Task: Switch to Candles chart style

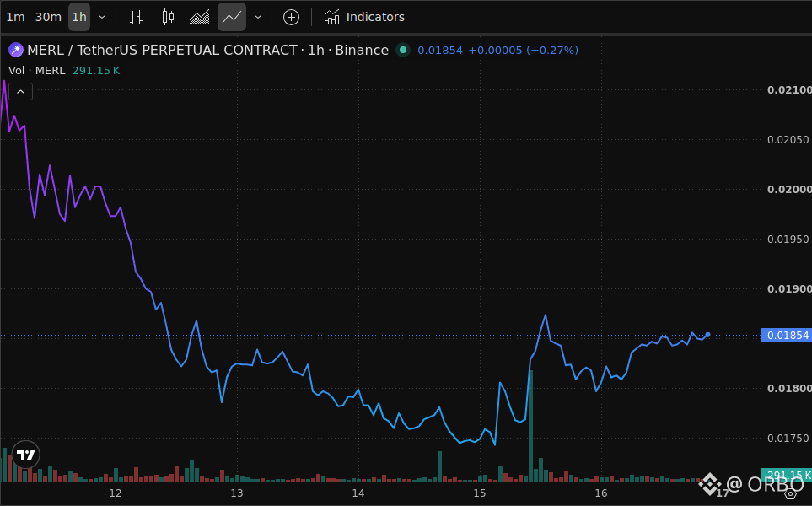Action: [x=168, y=17]
